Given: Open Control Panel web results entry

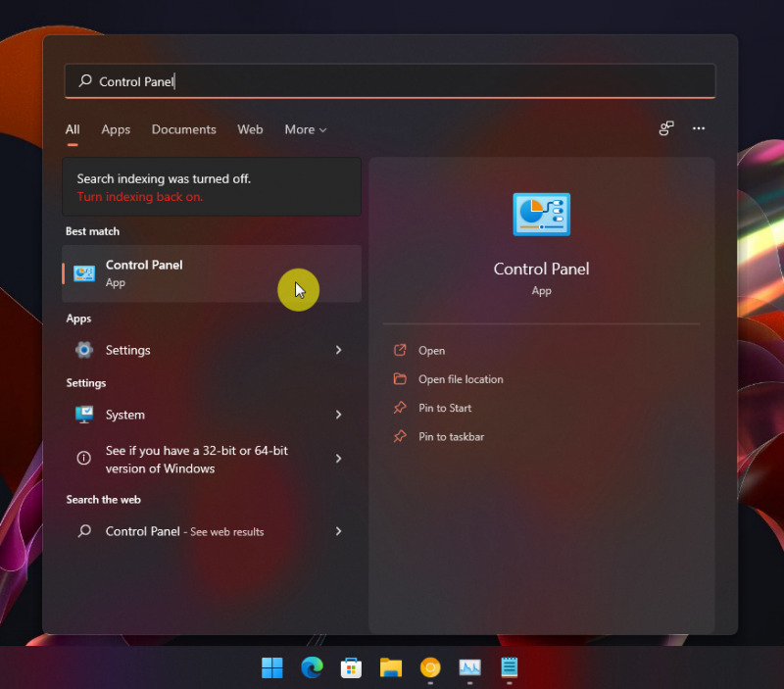Looking at the screenshot, I should point(212,531).
